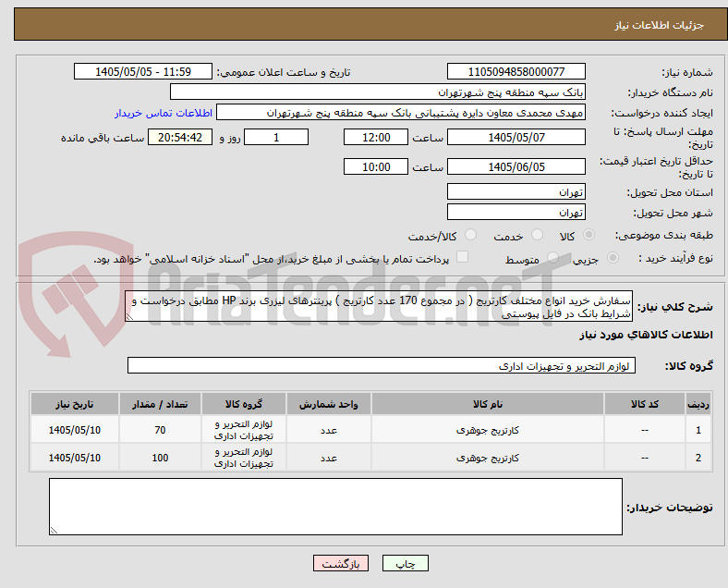Viewport: 728px width, 588px height.
Task: Click the استان محل تحویل field
Action: click(516, 191)
